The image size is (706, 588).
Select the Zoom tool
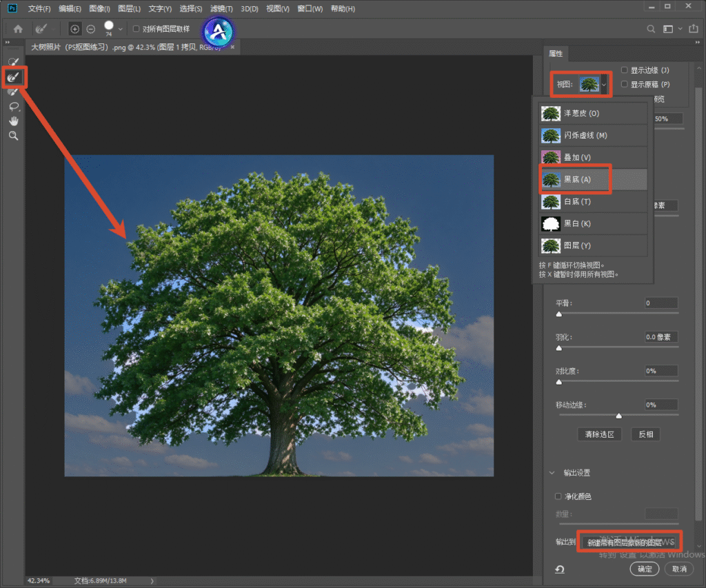(14, 136)
